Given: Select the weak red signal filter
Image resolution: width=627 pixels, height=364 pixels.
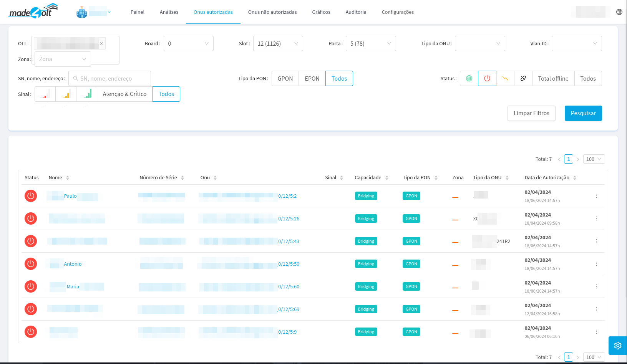Looking at the screenshot, I should click(45, 94).
